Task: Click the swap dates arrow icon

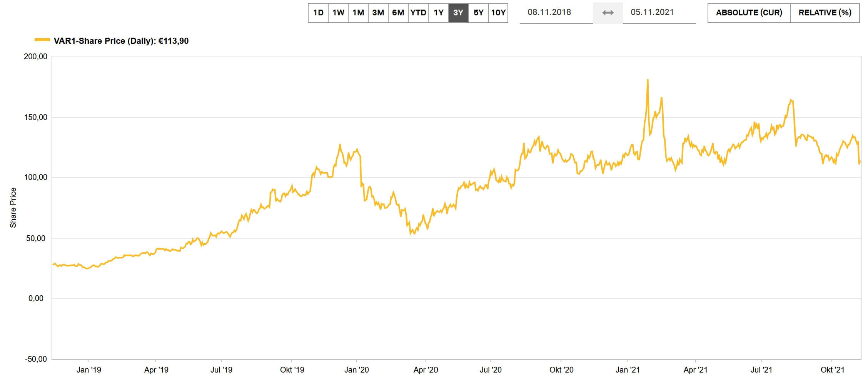Action: click(608, 12)
